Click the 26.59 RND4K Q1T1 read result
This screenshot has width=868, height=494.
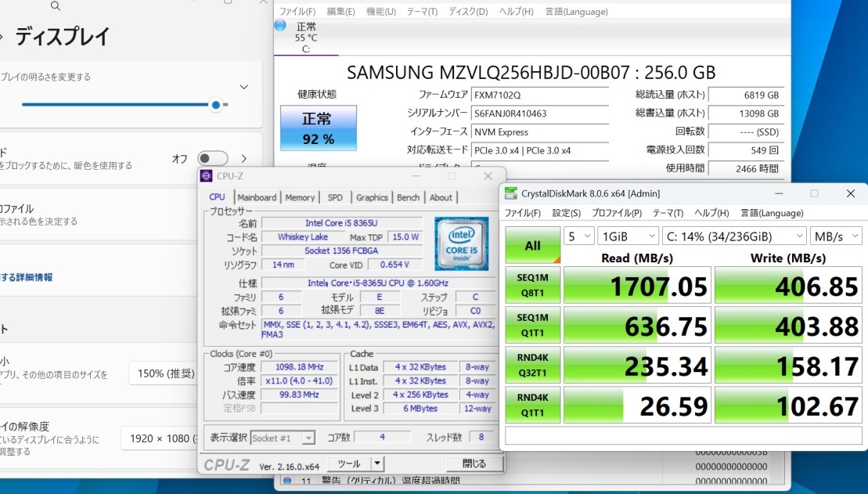[637, 405]
